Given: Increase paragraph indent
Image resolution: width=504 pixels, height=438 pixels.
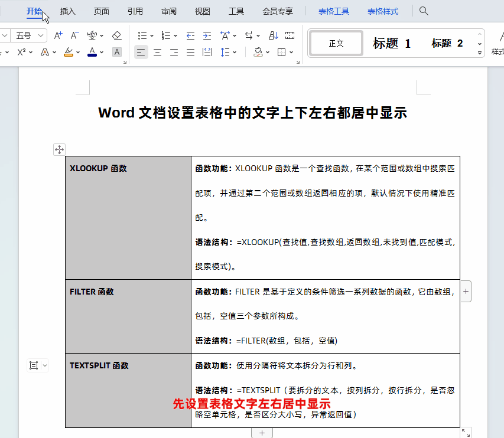Looking at the screenshot, I should pos(207,35).
